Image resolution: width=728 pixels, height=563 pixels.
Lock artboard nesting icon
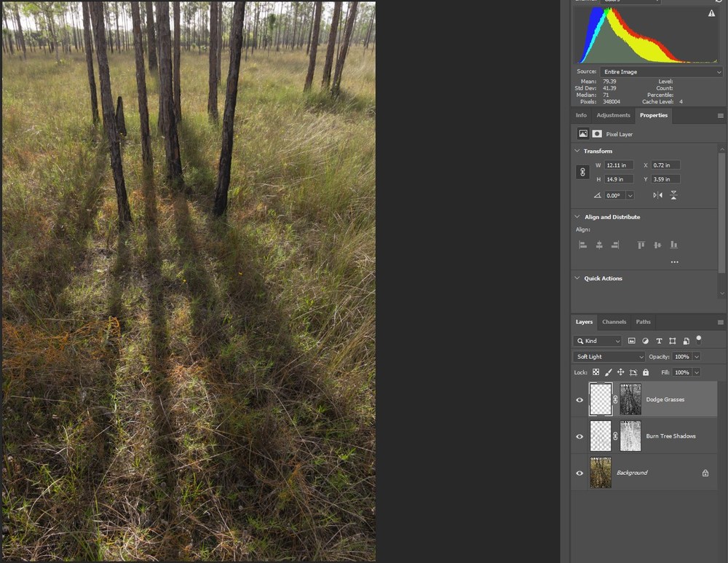[633, 372]
